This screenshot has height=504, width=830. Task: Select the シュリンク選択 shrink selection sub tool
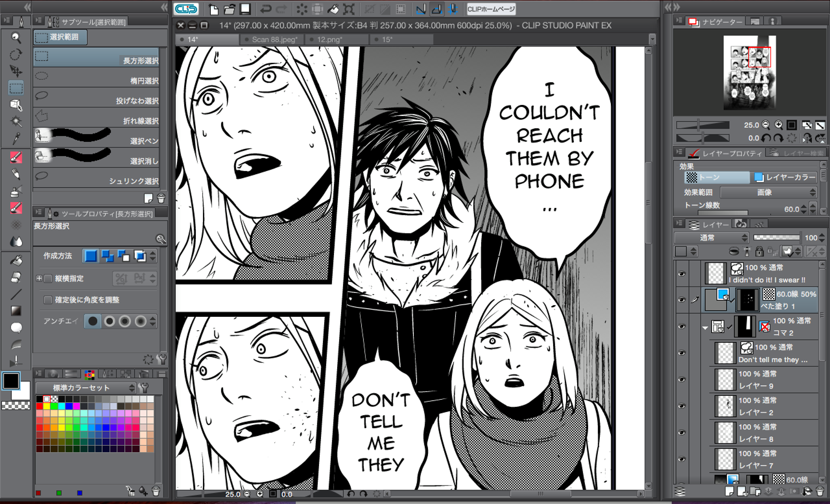click(x=96, y=177)
